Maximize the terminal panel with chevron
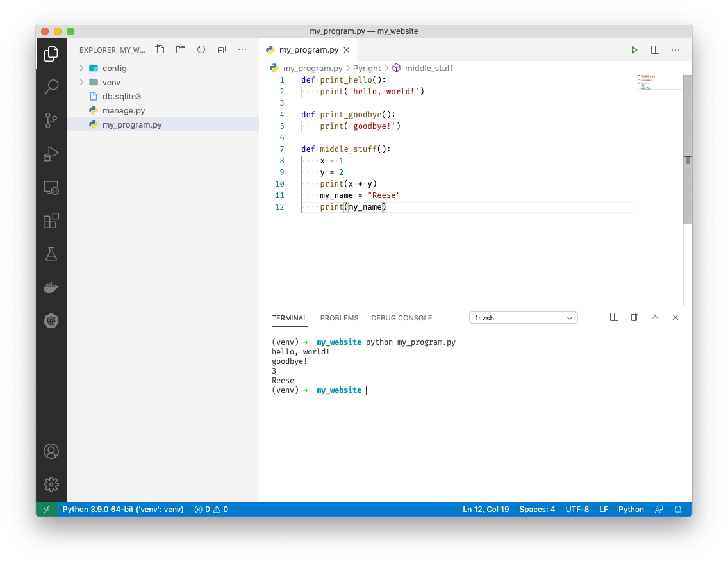 click(654, 317)
